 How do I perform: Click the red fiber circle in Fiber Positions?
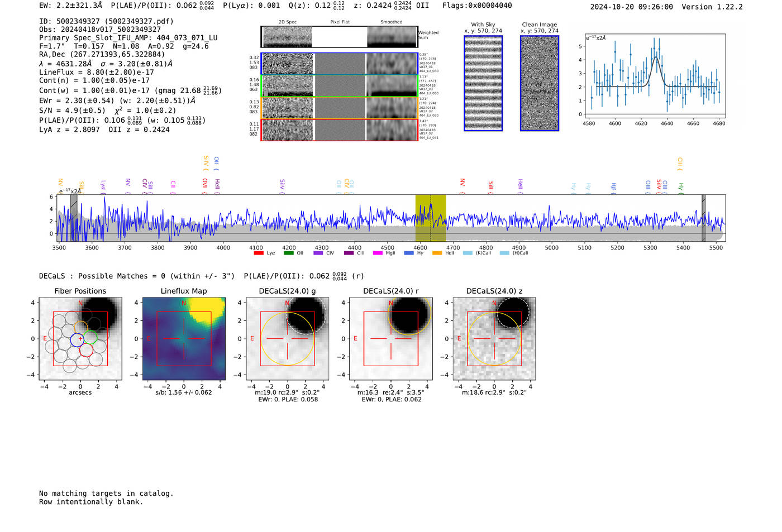click(x=86, y=350)
